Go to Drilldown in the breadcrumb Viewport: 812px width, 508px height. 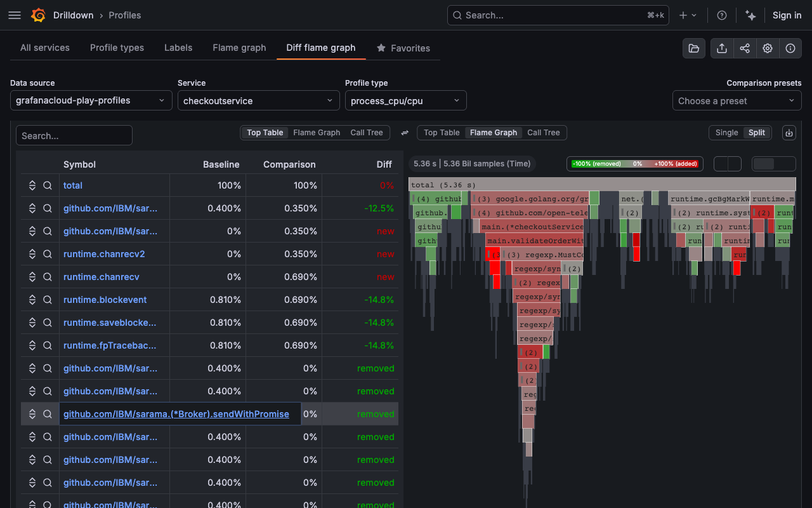pyautogui.click(x=73, y=15)
